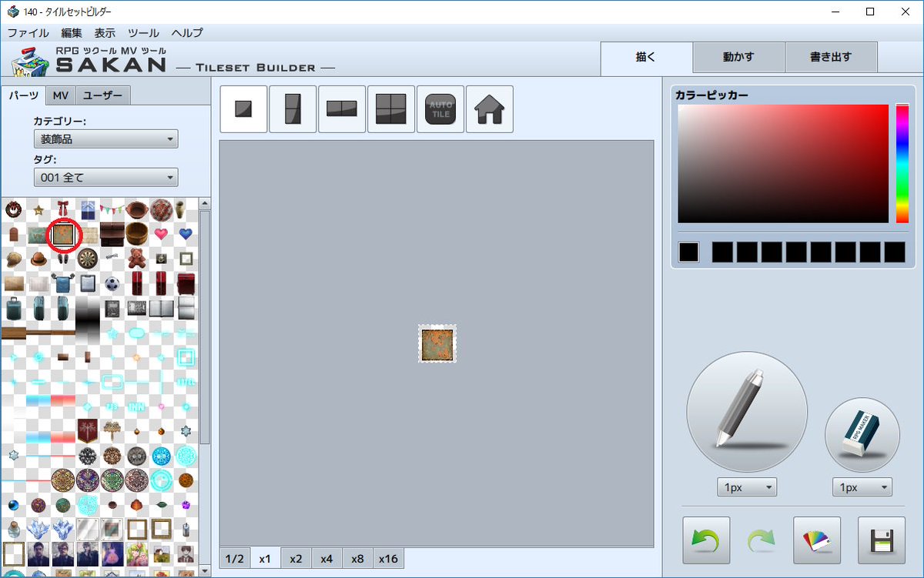
Task: Switch to the 描く mode tab
Action: coord(646,57)
